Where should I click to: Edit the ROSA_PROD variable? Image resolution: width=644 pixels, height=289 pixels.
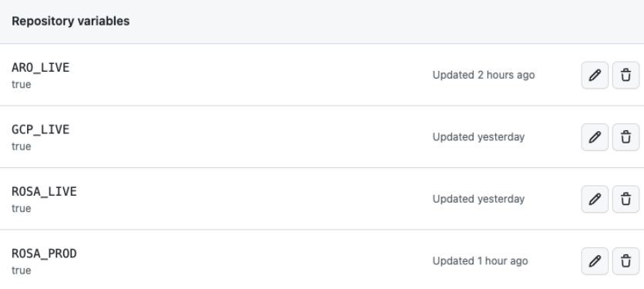tap(595, 261)
